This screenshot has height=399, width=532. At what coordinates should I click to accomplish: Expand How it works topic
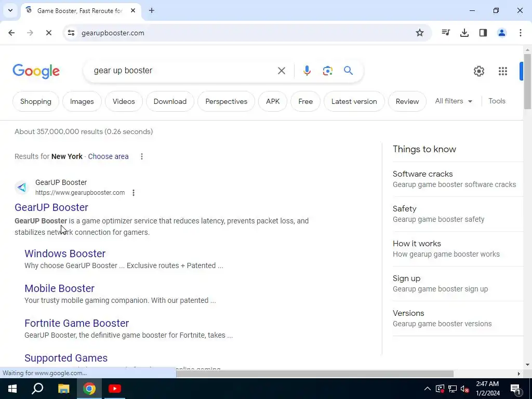pyautogui.click(x=458, y=249)
